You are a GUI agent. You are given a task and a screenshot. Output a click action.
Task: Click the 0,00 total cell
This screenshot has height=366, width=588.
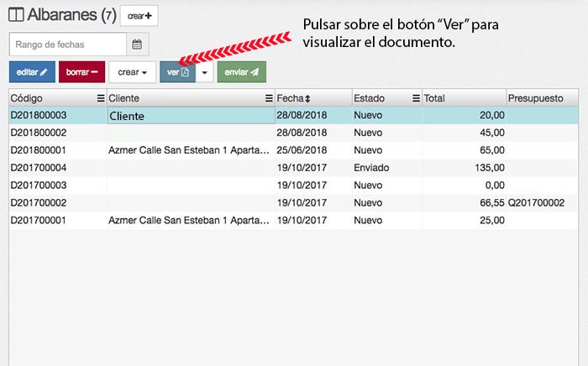tap(465, 185)
